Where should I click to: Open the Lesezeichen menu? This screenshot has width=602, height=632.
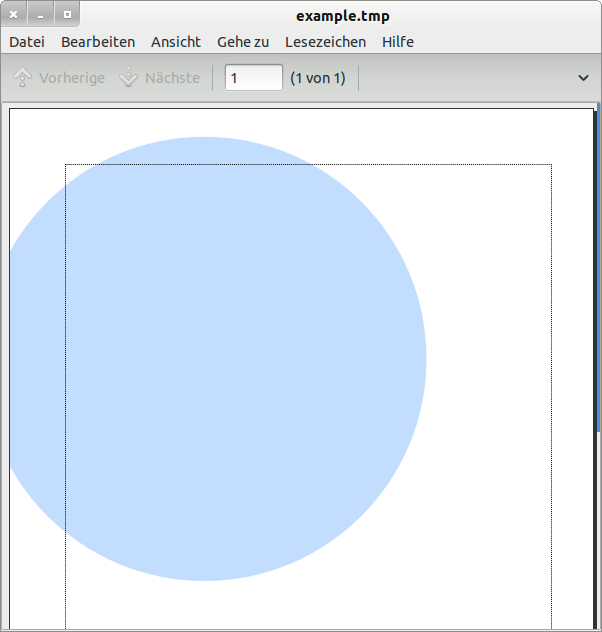click(x=325, y=42)
